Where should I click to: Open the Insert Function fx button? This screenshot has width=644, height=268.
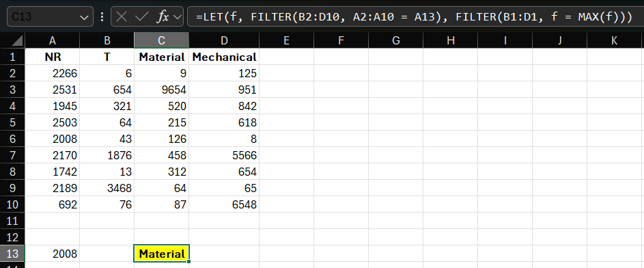pyautogui.click(x=163, y=17)
